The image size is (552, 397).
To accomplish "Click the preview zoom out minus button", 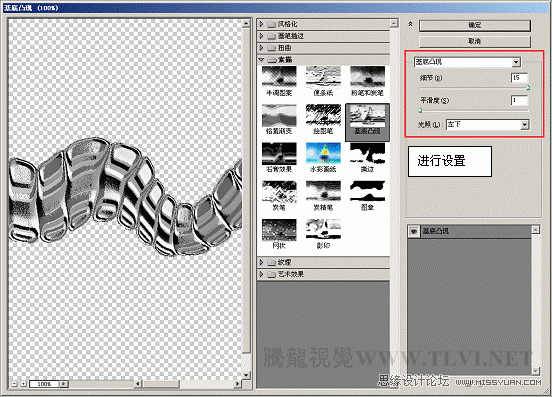I will (14, 384).
